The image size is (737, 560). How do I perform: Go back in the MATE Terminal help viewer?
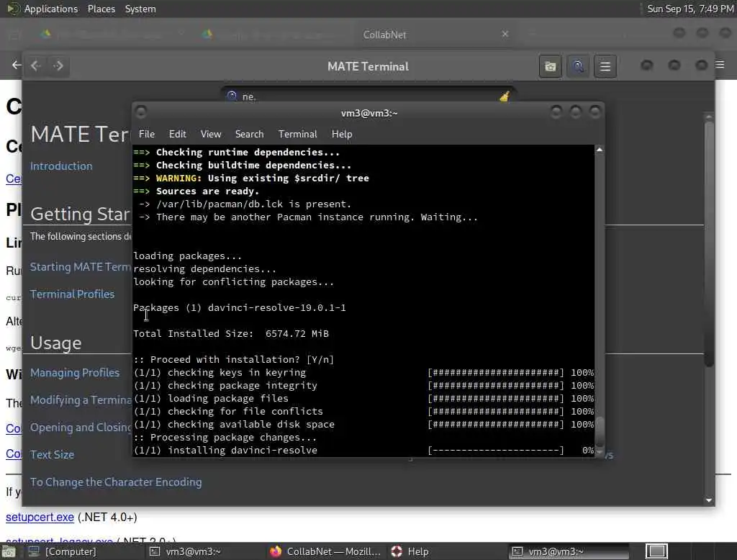[x=36, y=66]
